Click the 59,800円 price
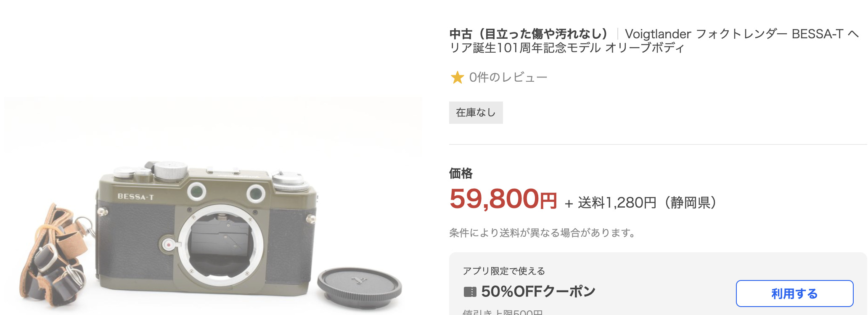Image resolution: width=868 pixels, height=315 pixels. point(503,199)
